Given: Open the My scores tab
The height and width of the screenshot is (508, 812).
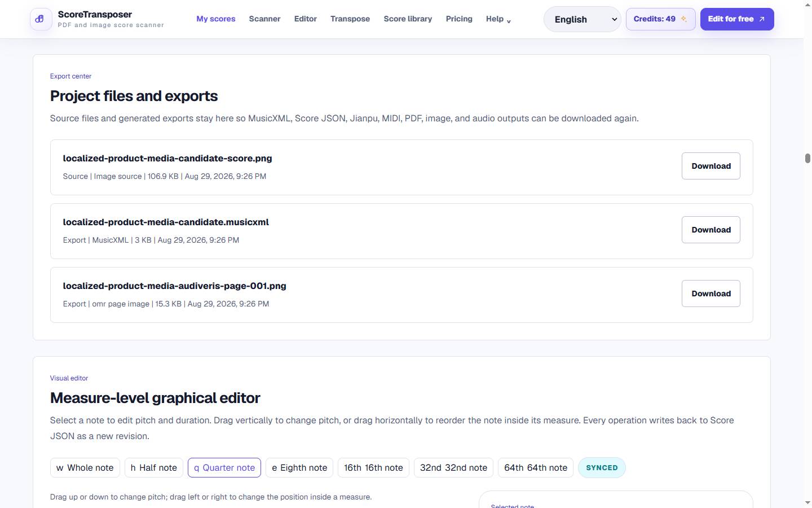Looking at the screenshot, I should pos(216,19).
